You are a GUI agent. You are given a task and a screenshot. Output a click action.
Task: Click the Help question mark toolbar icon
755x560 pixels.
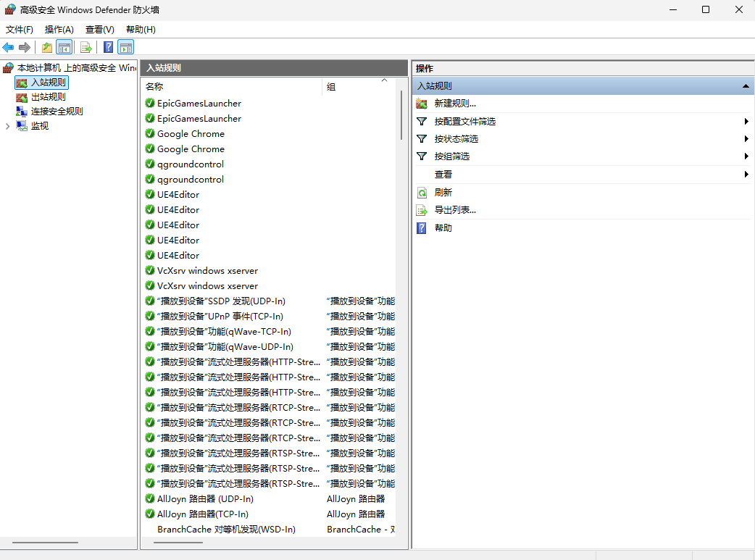[x=109, y=47]
